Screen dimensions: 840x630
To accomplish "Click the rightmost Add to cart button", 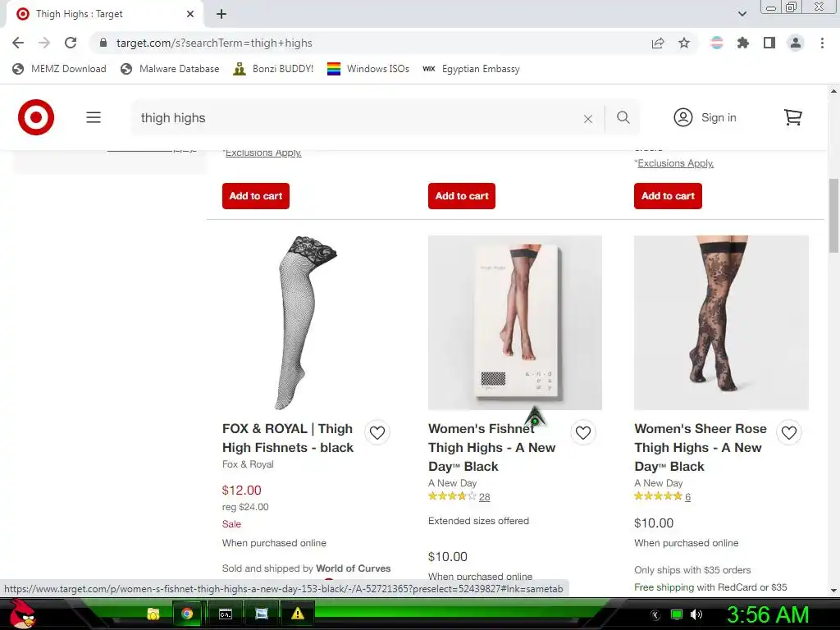I will tap(668, 196).
